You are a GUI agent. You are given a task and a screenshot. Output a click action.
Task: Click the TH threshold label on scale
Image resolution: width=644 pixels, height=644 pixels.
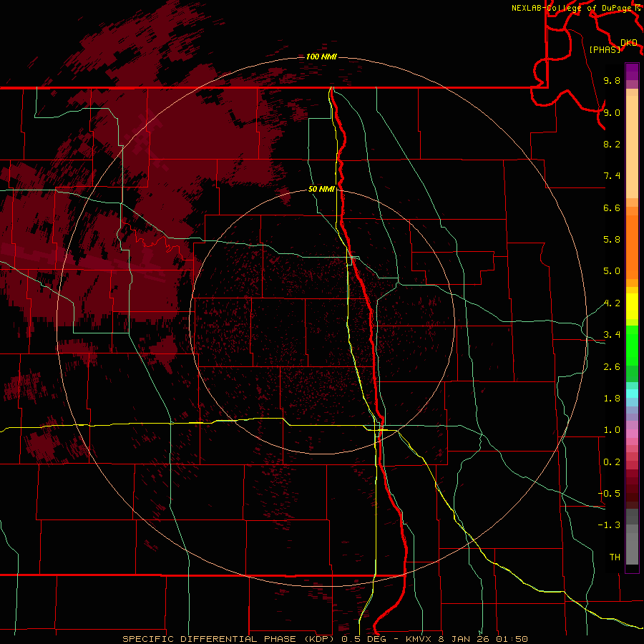[615, 557]
